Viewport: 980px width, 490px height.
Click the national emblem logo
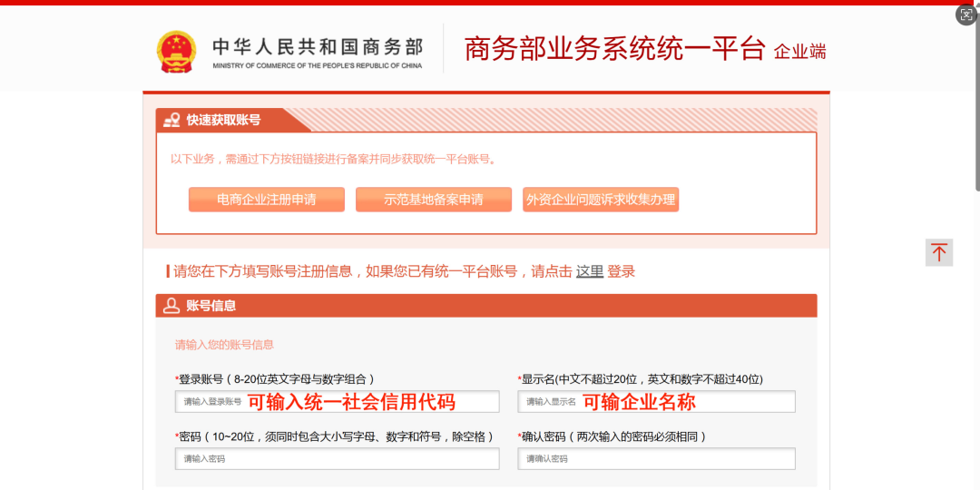coord(175,51)
